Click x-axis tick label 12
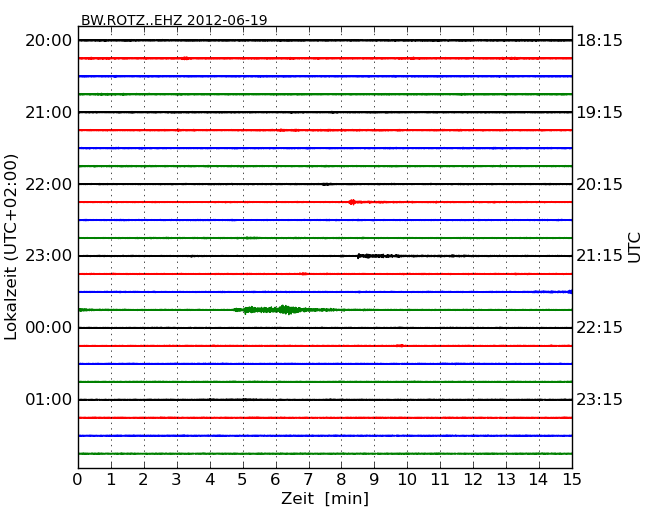 pyautogui.click(x=473, y=479)
